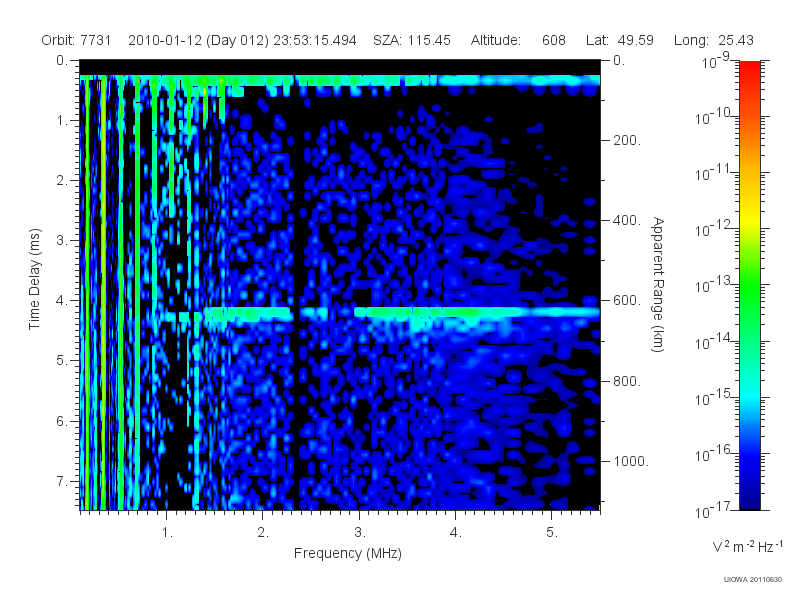Click the '2.' tick on the Frequency axis
Viewport: 800px width, 600px height.
pyautogui.click(x=263, y=533)
